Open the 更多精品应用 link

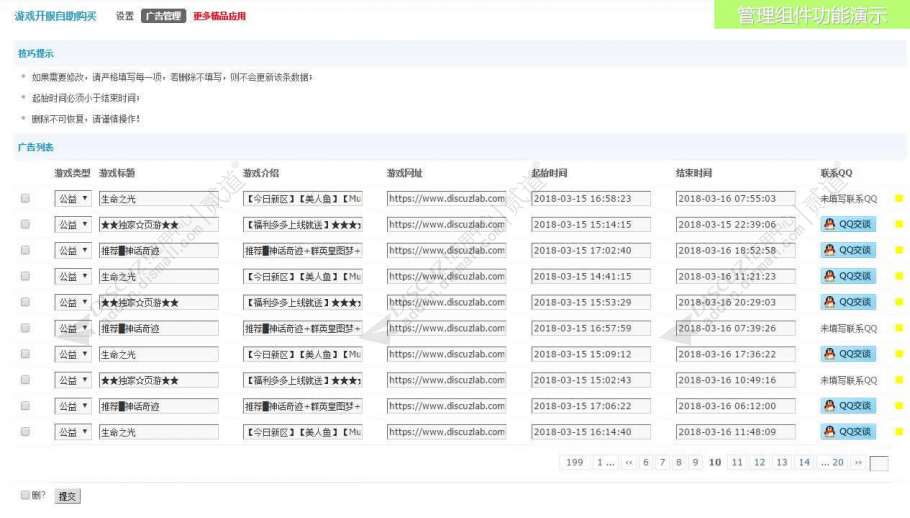pos(219,16)
